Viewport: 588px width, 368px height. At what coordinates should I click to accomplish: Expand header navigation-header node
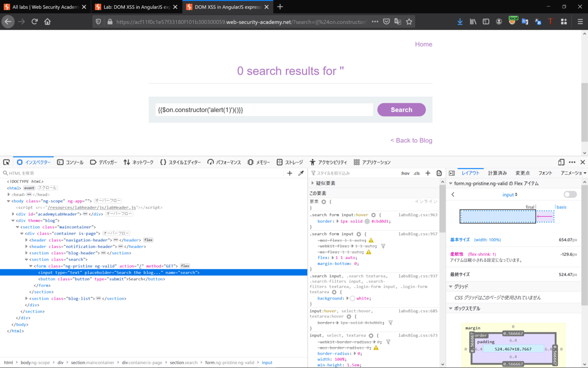pyautogui.click(x=26, y=240)
